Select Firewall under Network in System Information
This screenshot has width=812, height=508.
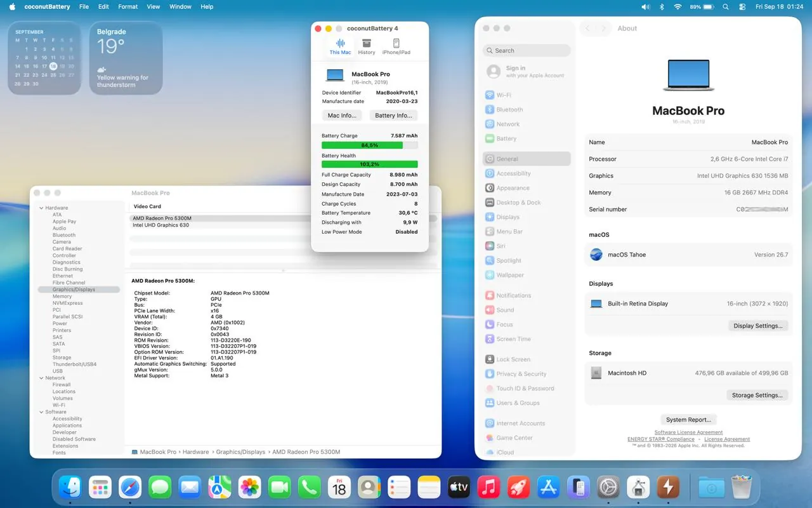pos(62,385)
